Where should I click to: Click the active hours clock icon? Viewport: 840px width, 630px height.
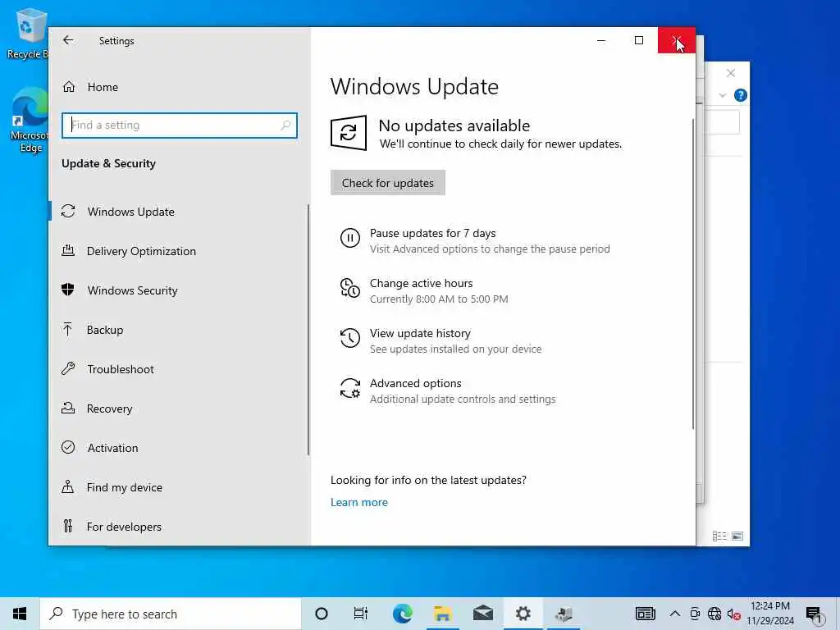(349, 288)
